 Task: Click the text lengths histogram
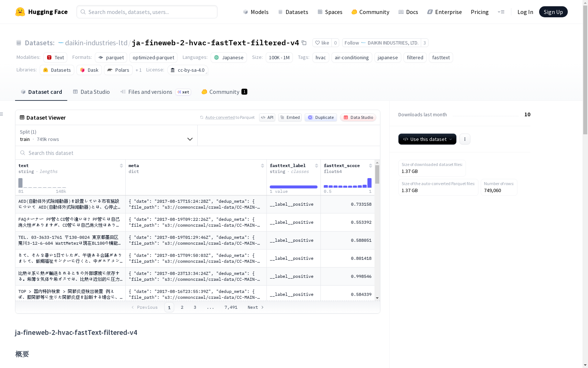point(42,183)
